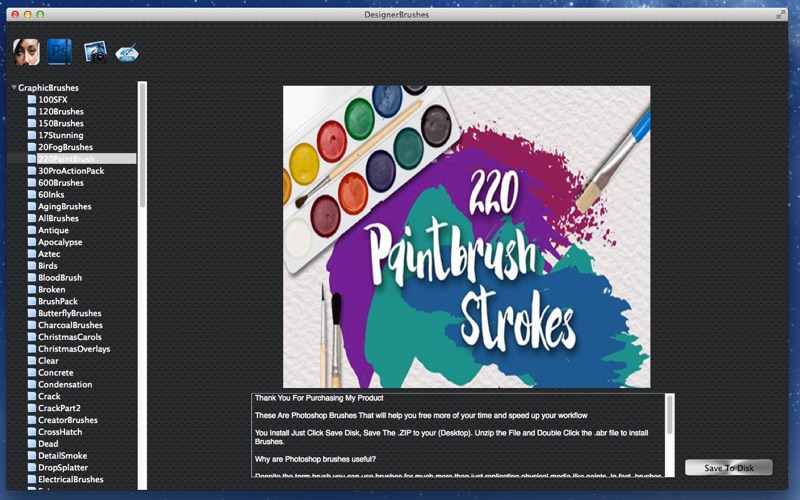The height and width of the screenshot is (500, 800).
Task: Click folder icon beside 600Brushes
Action: click(32, 183)
